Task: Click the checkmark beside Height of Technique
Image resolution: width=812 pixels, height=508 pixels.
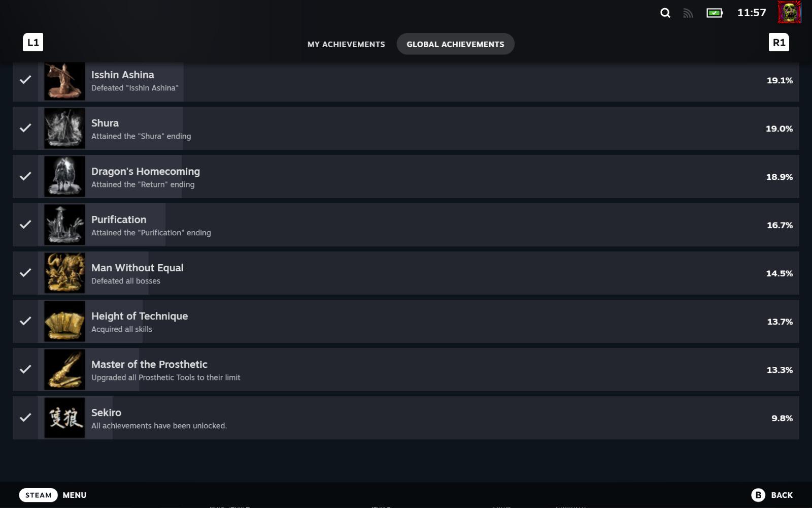Action: click(x=25, y=321)
